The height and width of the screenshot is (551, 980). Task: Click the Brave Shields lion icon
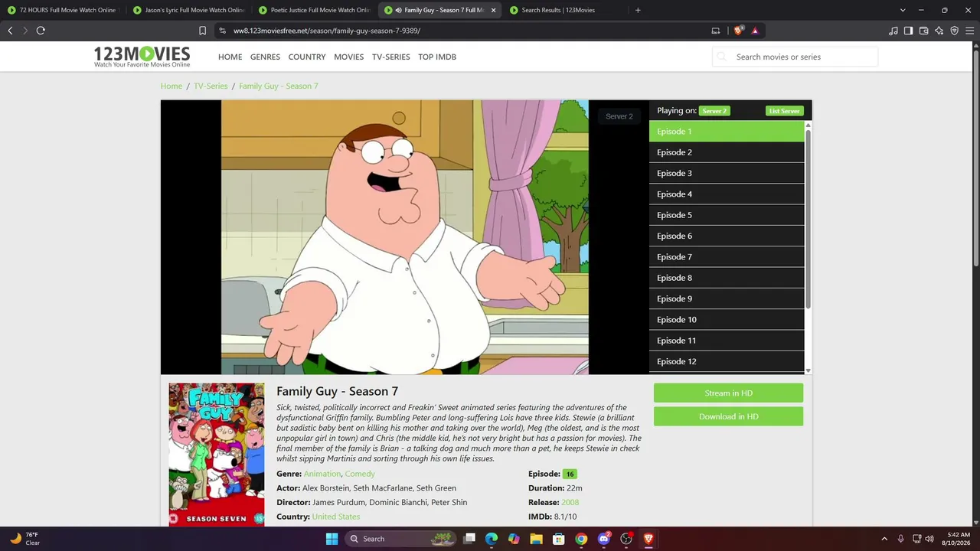738,31
